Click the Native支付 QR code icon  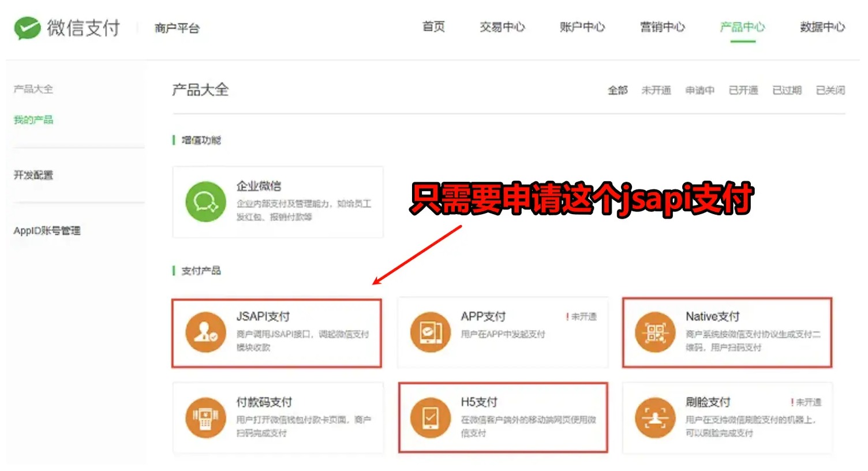[x=654, y=332]
